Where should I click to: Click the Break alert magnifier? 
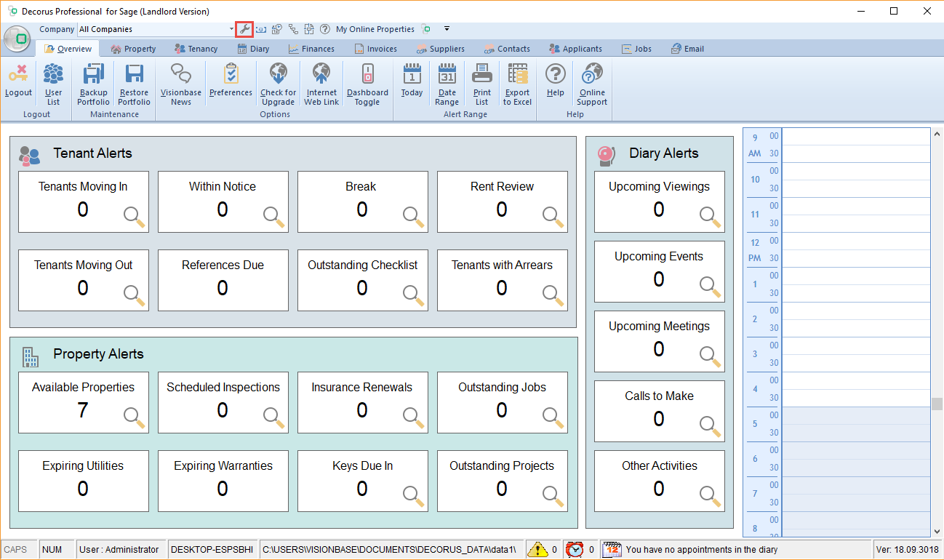414,217
